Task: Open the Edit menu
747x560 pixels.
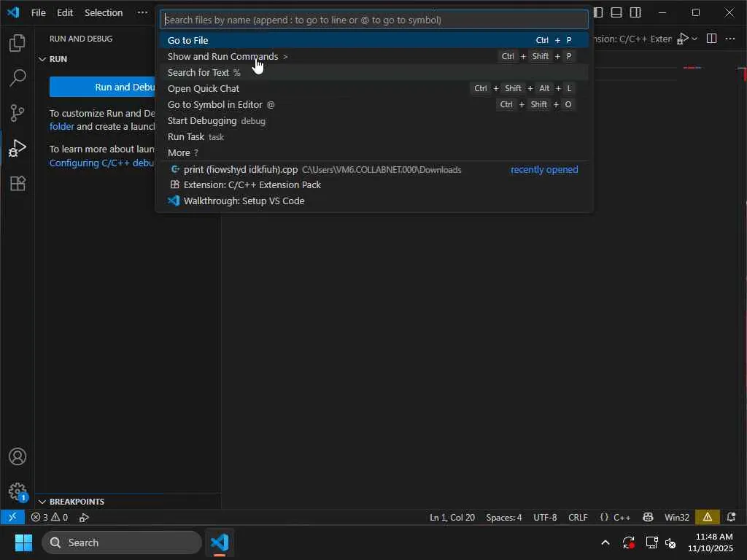Action: click(x=65, y=12)
